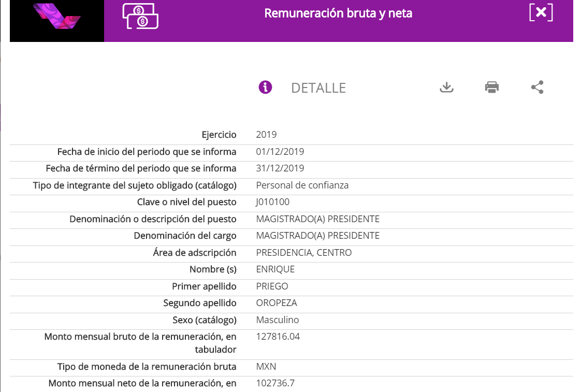Click the Denominación o descripción del puesto label
Viewport: 581px width, 392px height.
153,220
